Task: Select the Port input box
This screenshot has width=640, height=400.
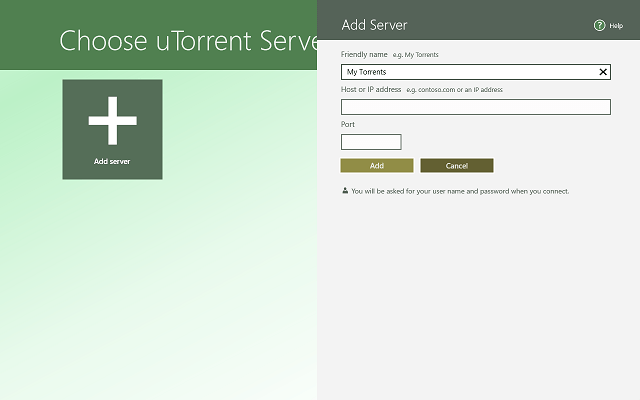Action: [371, 142]
